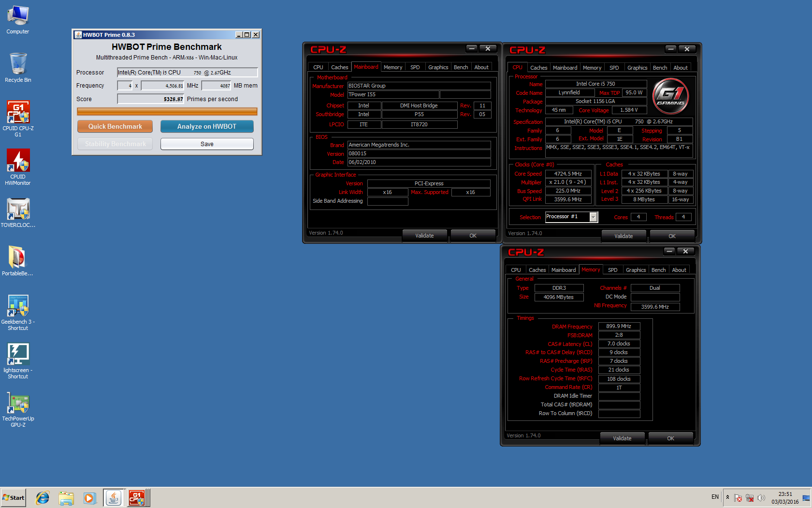Show hidden system tray icons arrow

pyautogui.click(x=727, y=497)
